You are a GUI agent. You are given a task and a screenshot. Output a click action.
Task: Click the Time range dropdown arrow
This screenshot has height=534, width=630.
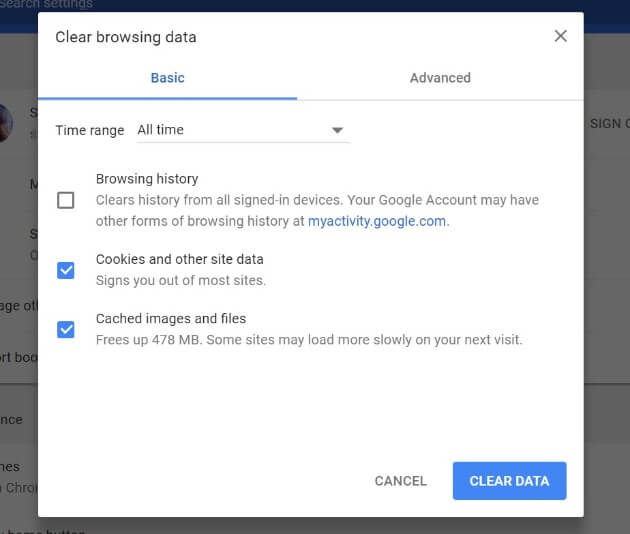click(x=337, y=130)
